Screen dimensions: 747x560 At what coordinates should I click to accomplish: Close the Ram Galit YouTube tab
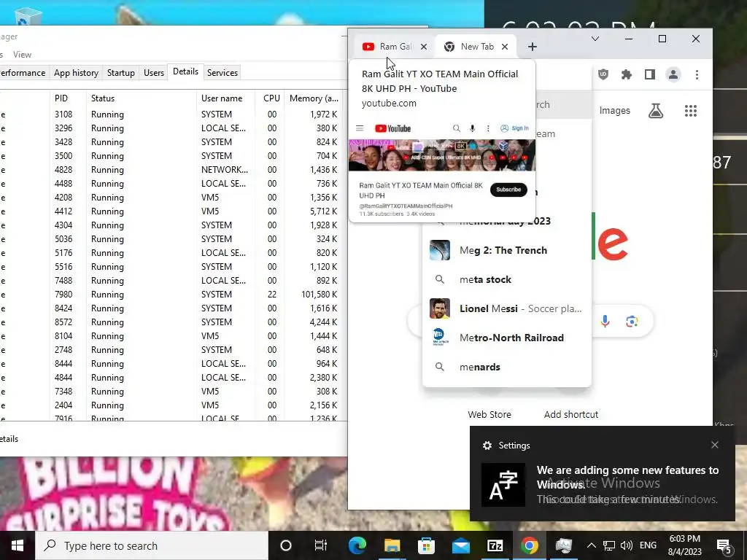click(x=424, y=47)
